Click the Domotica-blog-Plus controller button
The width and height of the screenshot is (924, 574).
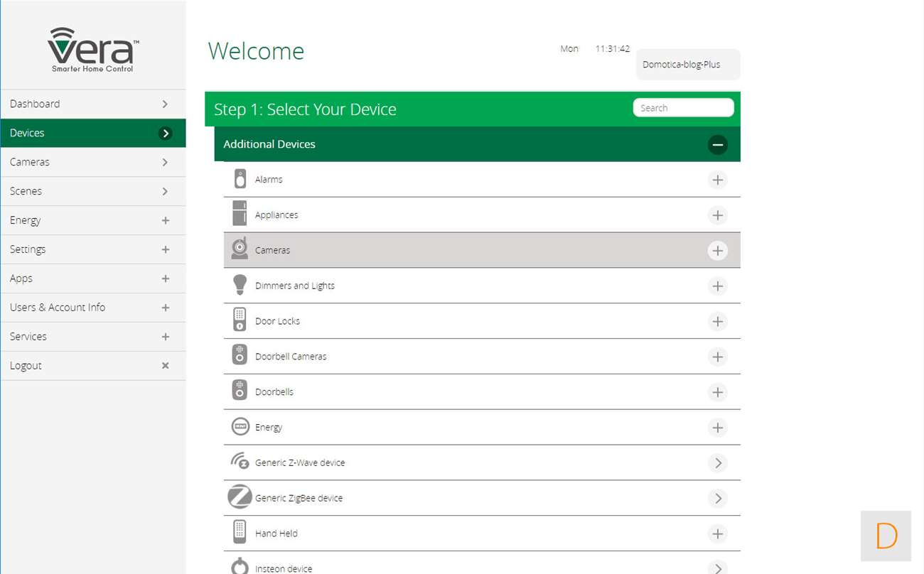pyautogui.click(x=688, y=65)
